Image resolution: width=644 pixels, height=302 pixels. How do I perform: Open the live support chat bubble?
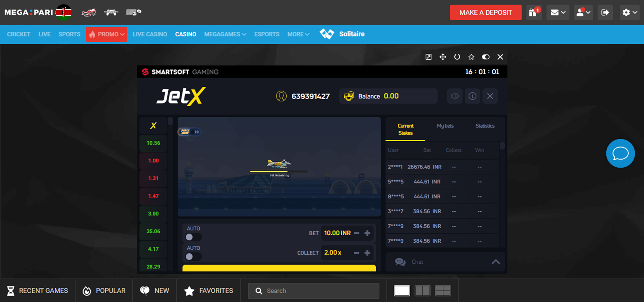620,153
